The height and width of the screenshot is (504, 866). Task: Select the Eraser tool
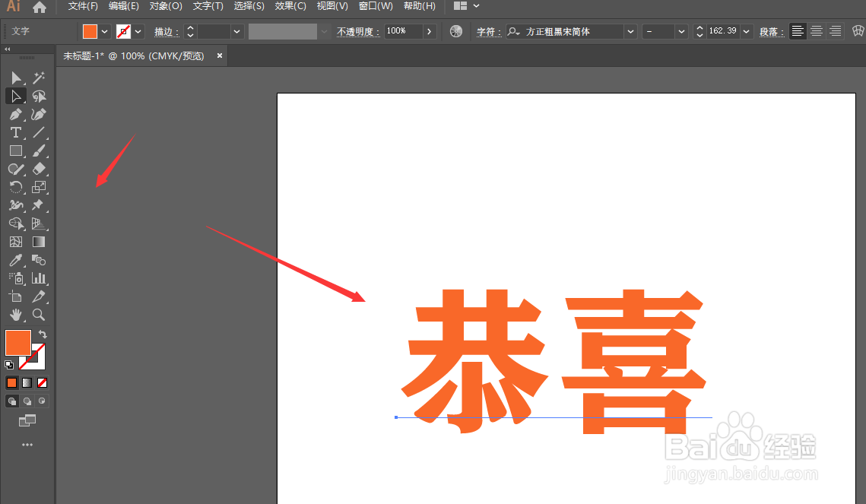click(39, 169)
